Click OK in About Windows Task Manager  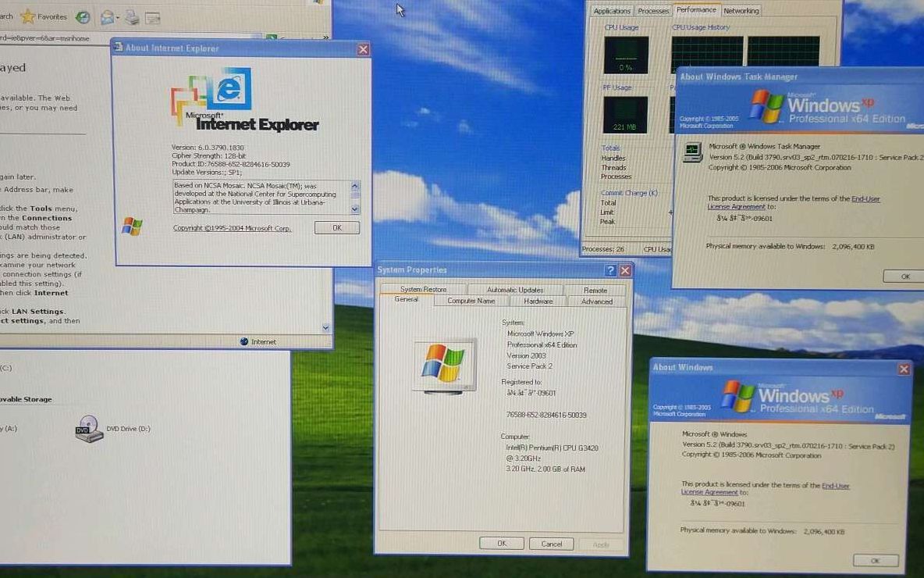click(x=905, y=276)
